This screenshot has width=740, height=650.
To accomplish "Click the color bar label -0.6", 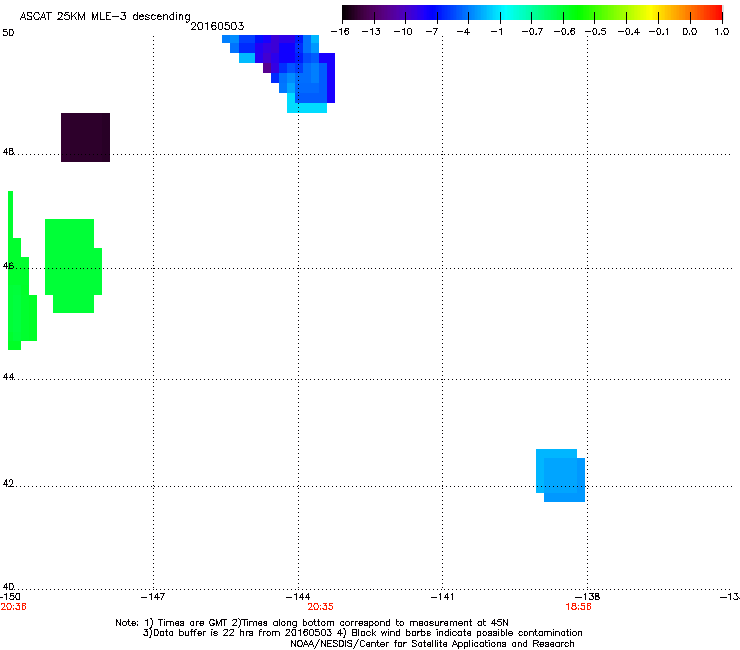I will [564, 32].
